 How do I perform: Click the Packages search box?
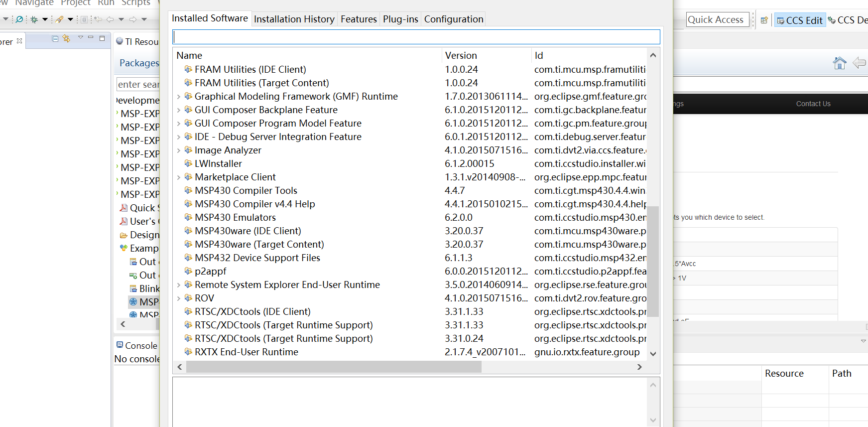pos(138,84)
